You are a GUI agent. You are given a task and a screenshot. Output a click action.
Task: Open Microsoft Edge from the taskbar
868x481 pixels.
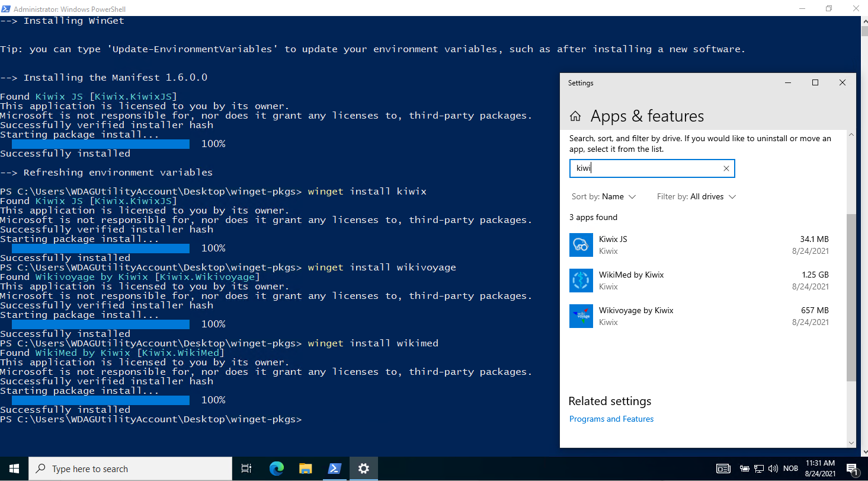point(276,469)
